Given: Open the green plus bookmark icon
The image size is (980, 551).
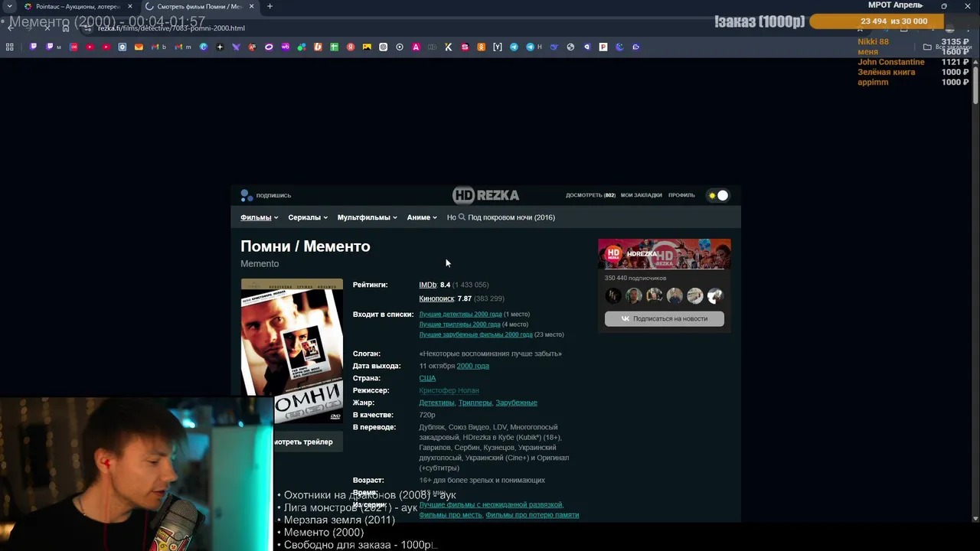Looking at the screenshot, I should 334,47.
